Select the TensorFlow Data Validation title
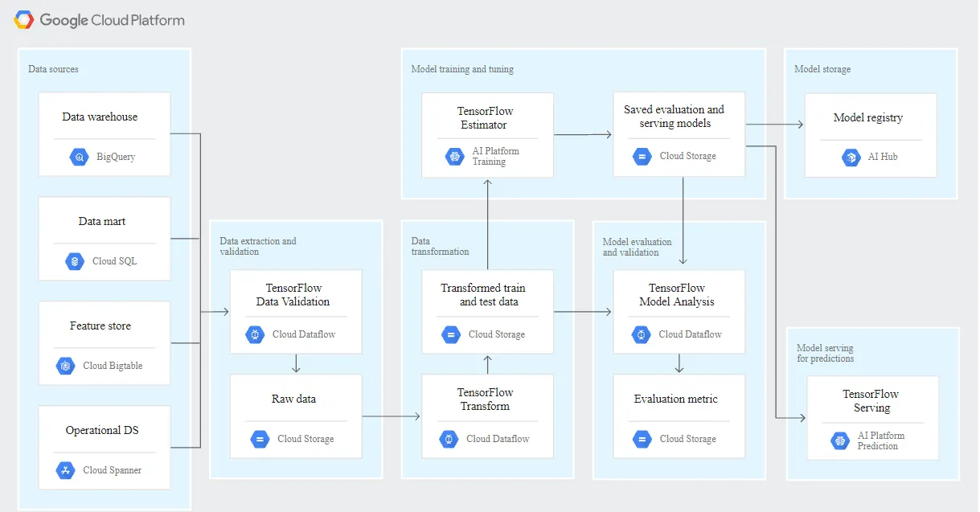 click(293, 295)
